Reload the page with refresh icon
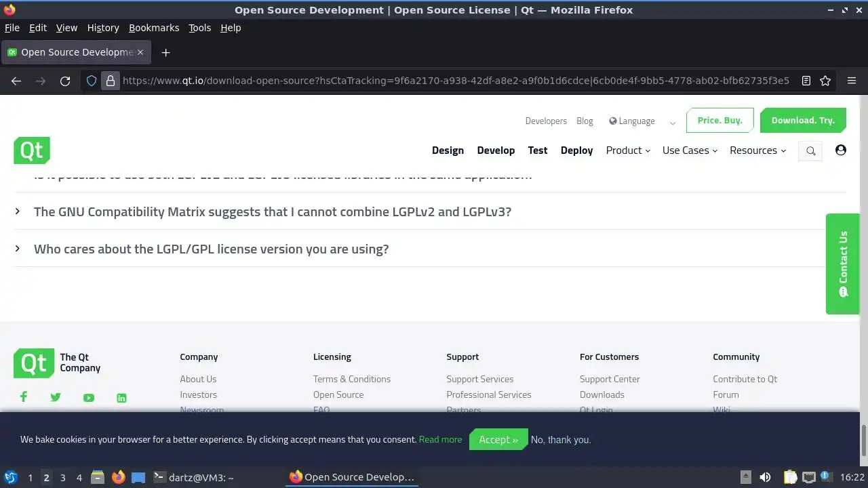Screen dimensions: 868x488 [65, 81]
